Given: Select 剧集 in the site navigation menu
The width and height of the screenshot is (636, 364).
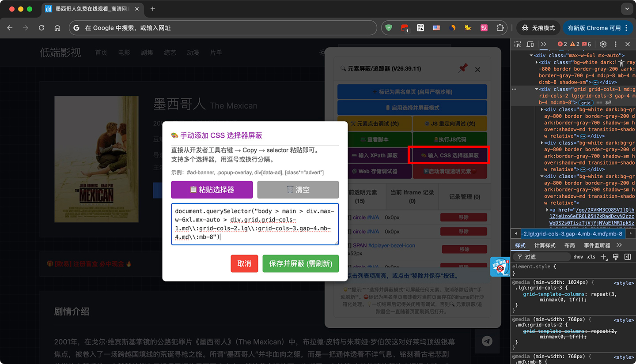Looking at the screenshot, I should point(147,52).
